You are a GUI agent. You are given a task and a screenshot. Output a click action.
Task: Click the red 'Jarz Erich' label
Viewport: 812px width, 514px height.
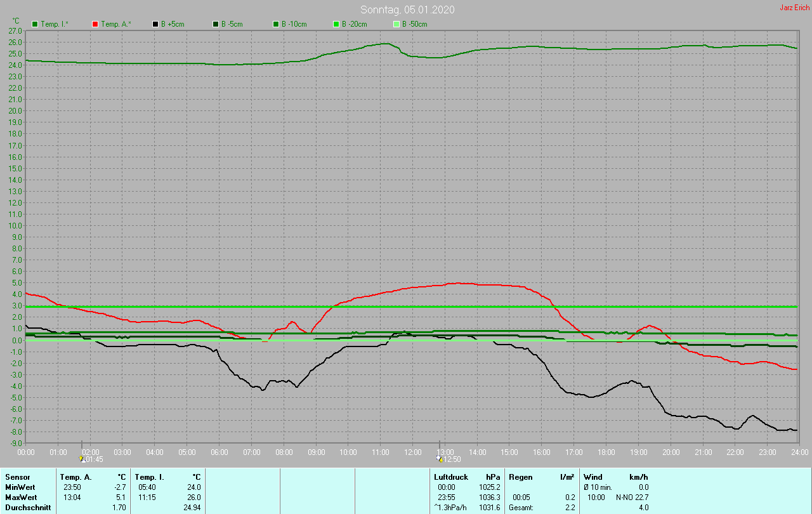[x=794, y=8]
